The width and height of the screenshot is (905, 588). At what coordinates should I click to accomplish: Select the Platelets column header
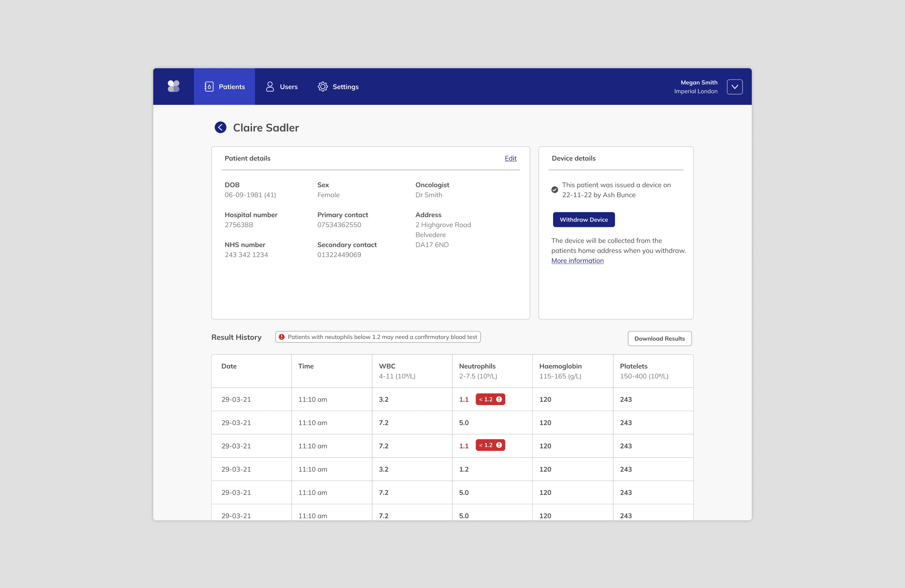(x=634, y=366)
